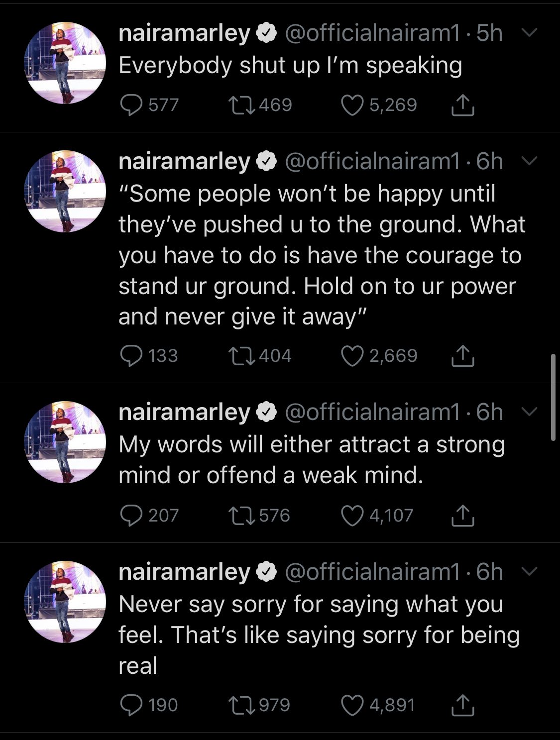Viewport: 560px width, 740px height.
Task: Reply to the "Everybody shut up I'm speaking" tweet
Action: click(131, 105)
